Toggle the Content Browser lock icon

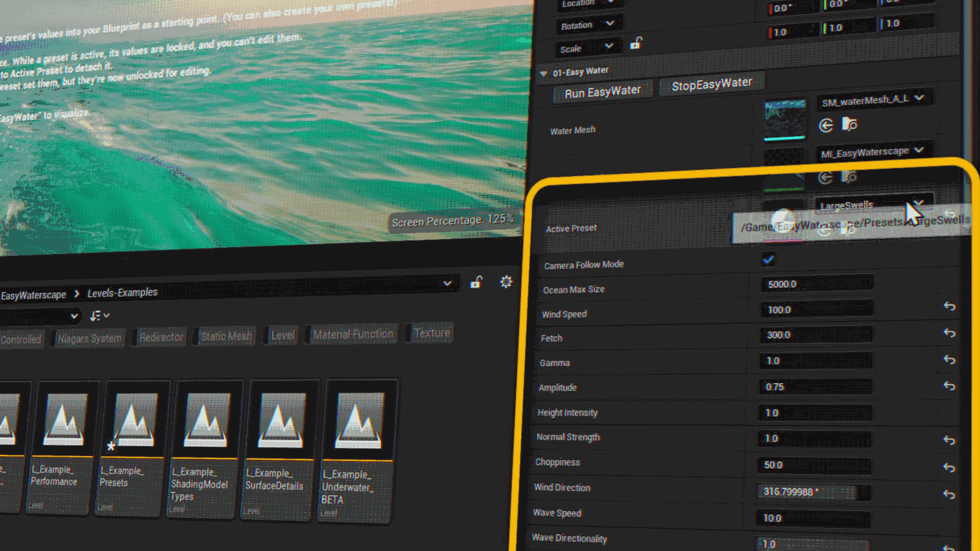point(477,282)
